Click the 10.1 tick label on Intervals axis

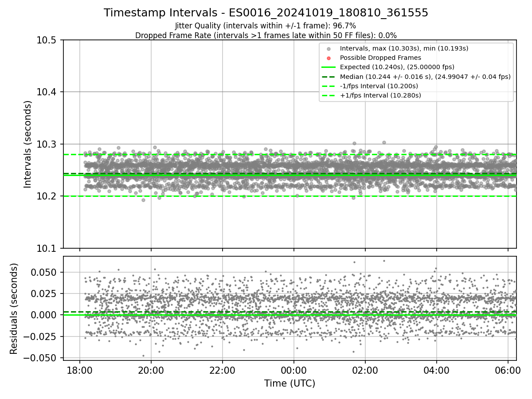[47, 248]
